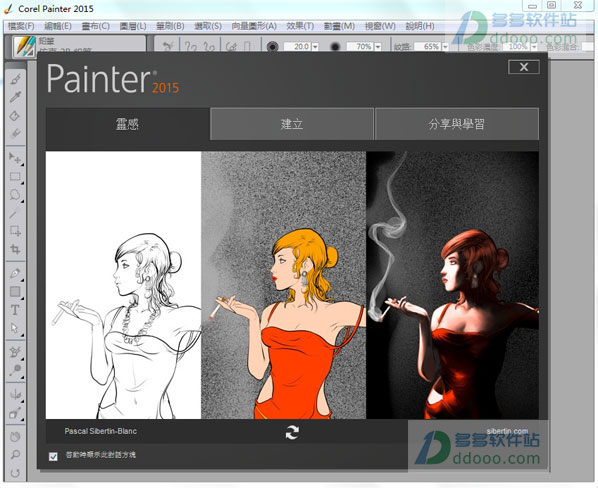The width and height of the screenshot is (598, 488).
Task: Select the Magnifier tool
Action: coord(15,454)
